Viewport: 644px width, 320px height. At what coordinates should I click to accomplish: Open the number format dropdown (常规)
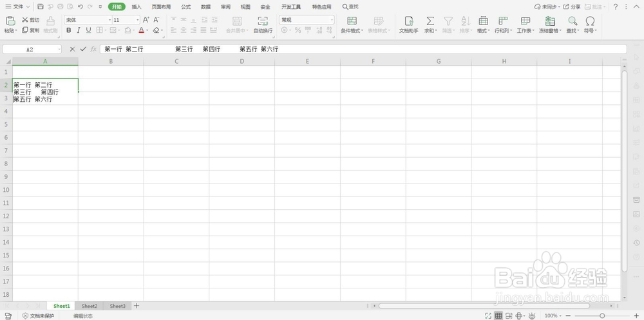(332, 20)
